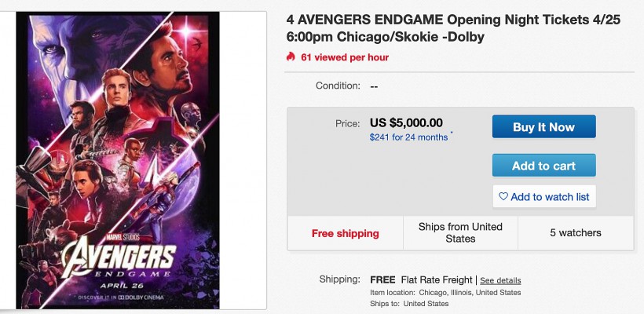Click the heart icon for watch list
644x314 pixels.
click(503, 196)
